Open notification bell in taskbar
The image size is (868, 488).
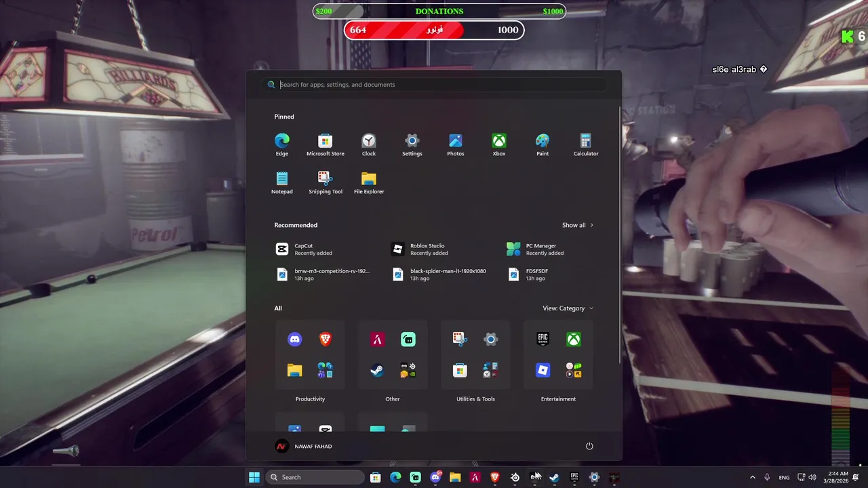point(856,477)
